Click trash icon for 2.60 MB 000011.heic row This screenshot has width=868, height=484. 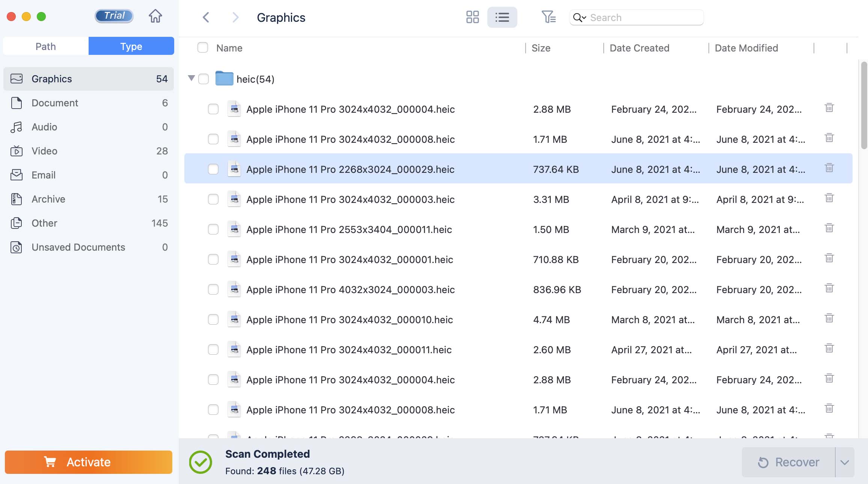(829, 348)
